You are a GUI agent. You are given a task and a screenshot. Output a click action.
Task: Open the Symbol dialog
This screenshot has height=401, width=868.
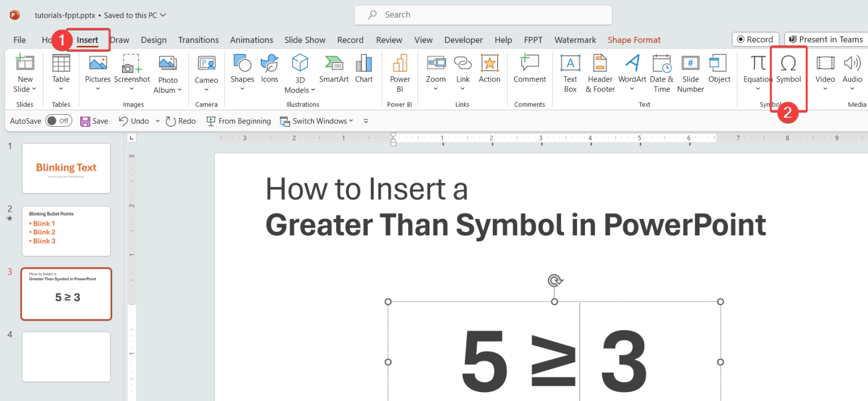point(788,72)
